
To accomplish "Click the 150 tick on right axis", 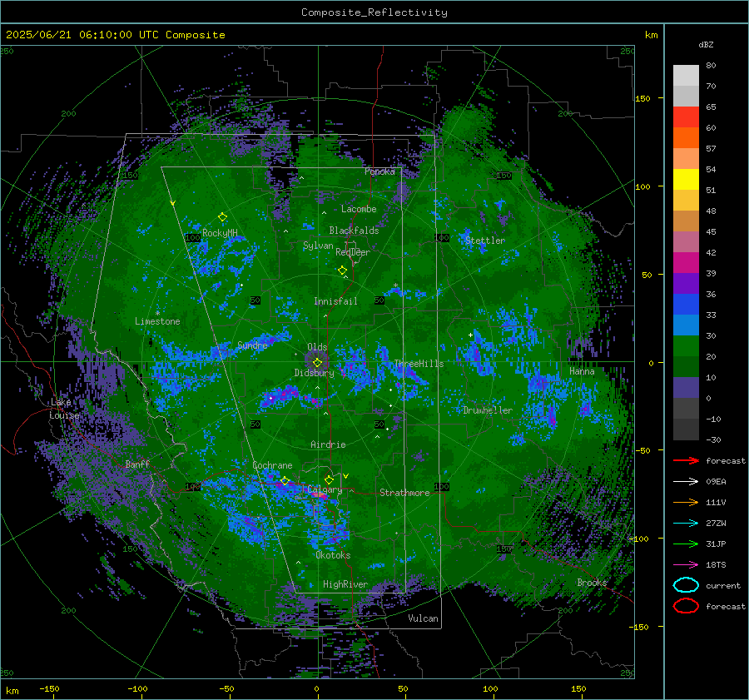I will (642, 98).
